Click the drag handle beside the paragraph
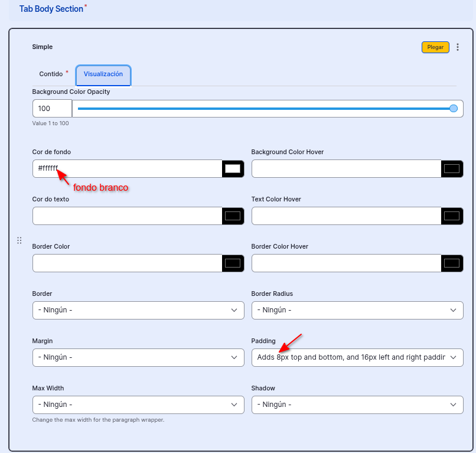This screenshot has height=453, width=476. tap(19, 240)
